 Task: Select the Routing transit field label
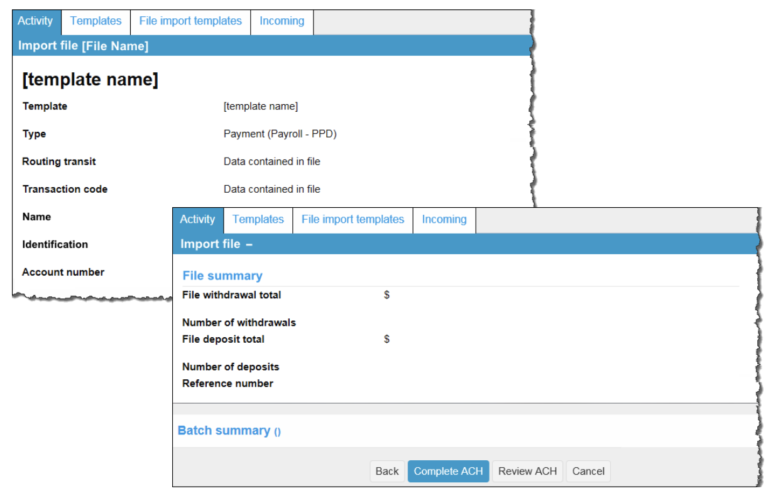[x=59, y=161]
